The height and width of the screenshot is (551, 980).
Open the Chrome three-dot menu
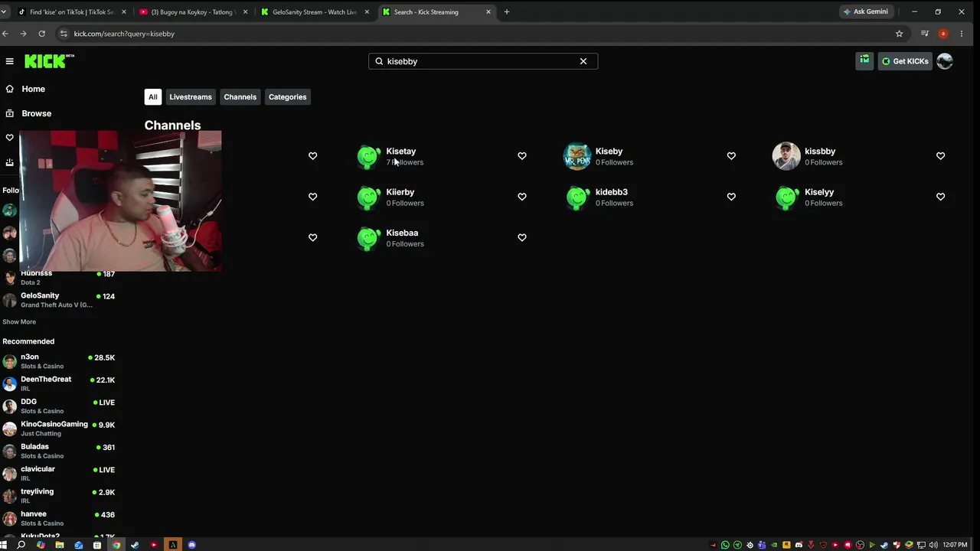click(962, 34)
